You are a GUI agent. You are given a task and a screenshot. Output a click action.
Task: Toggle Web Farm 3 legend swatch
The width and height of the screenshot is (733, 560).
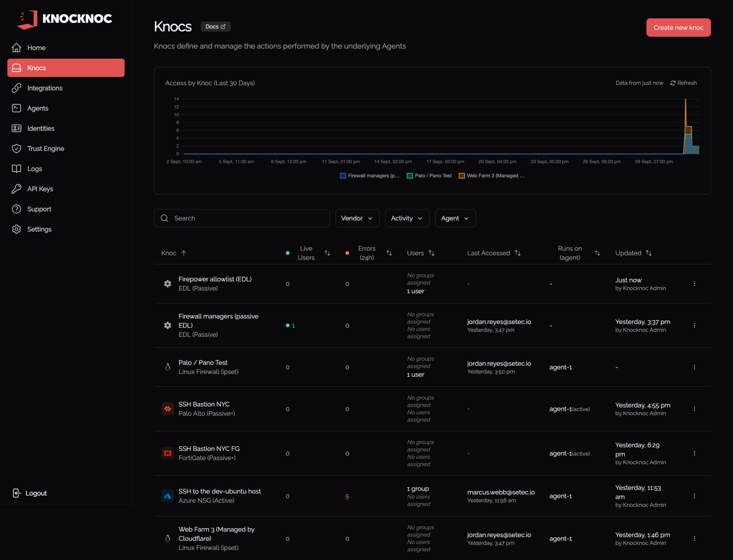click(x=462, y=176)
